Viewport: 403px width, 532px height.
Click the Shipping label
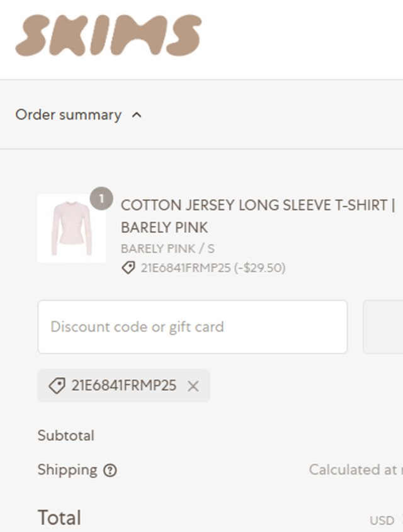click(x=67, y=470)
